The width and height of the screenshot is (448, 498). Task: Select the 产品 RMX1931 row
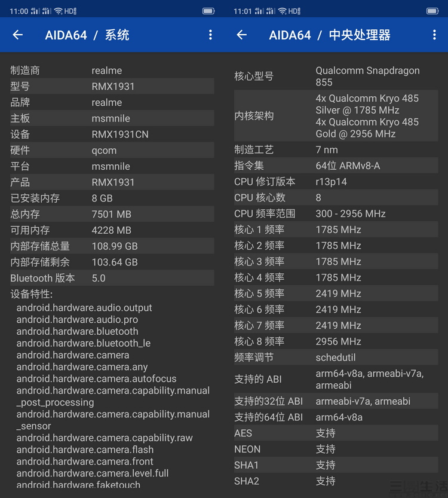(x=112, y=182)
